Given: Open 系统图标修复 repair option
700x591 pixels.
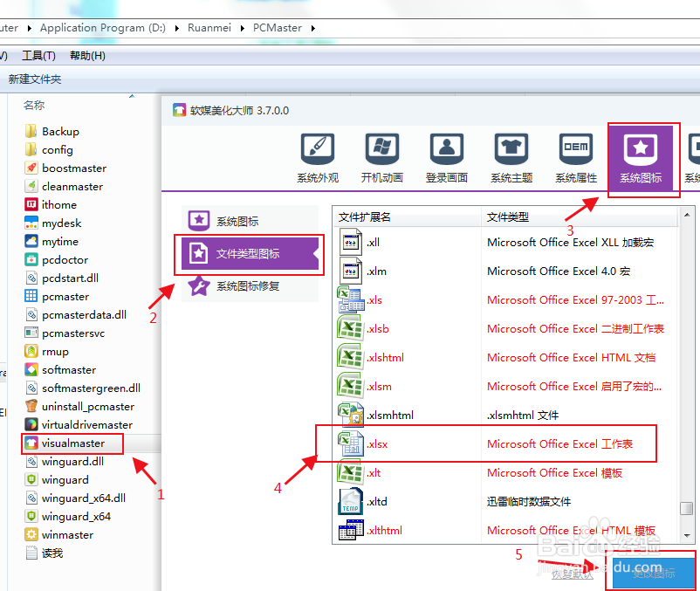Looking at the screenshot, I should 250,286.
